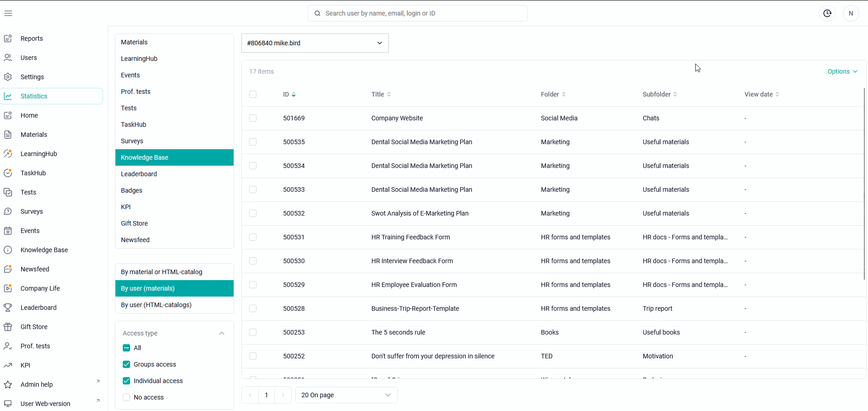The height and width of the screenshot is (411, 868).
Task: Check the row with ID 500535
Action: point(253,142)
